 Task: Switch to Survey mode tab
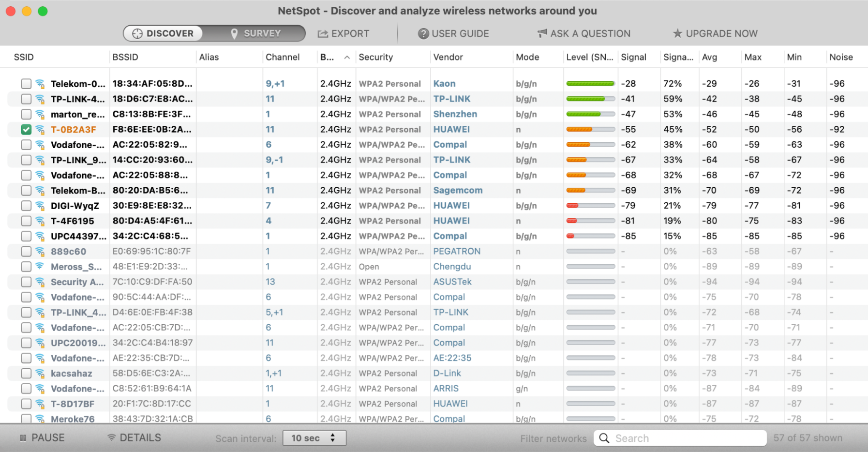click(x=254, y=33)
